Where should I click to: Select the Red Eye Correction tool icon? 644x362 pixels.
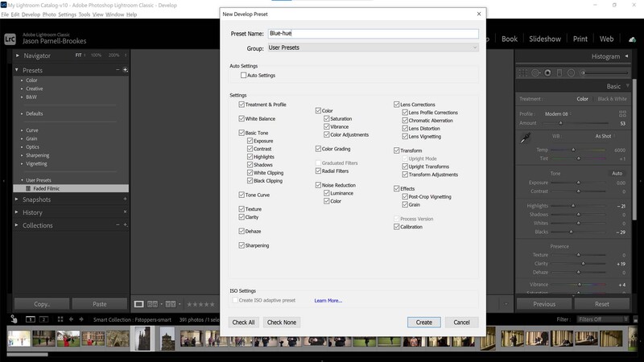tap(547, 73)
